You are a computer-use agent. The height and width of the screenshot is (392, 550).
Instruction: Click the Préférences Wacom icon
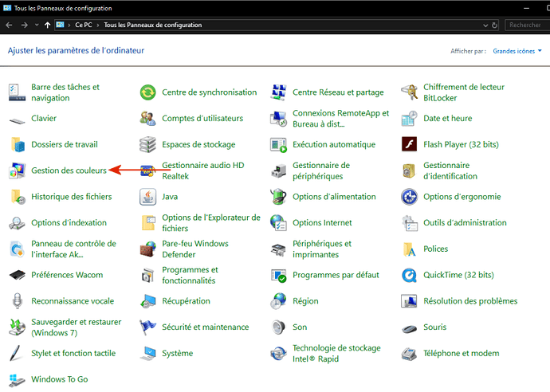pos(17,275)
